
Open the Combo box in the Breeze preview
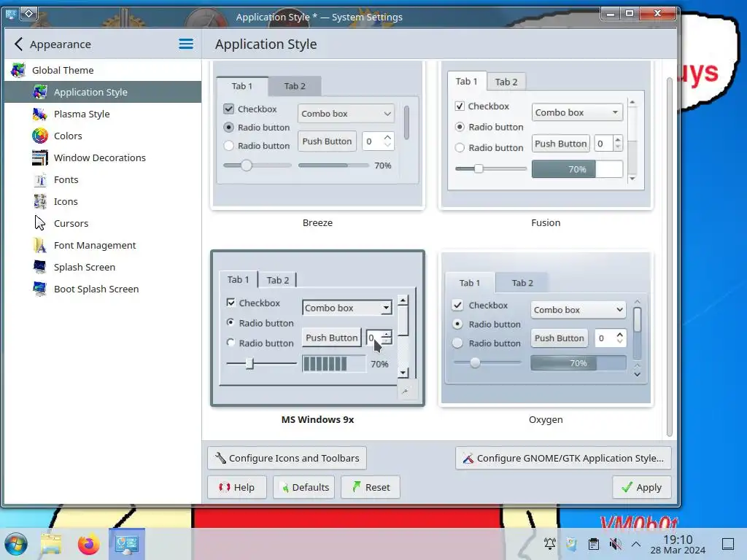[x=346, y=113]
